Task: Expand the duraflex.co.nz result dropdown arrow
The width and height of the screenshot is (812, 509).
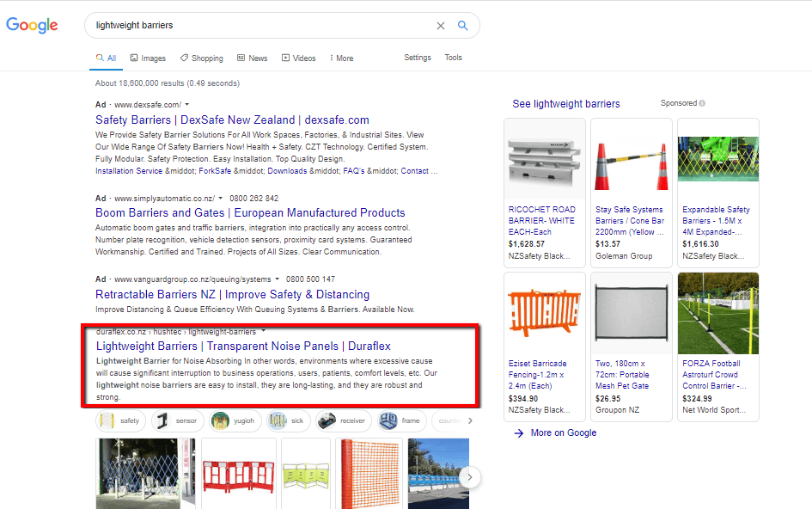Action: point(263,331)
